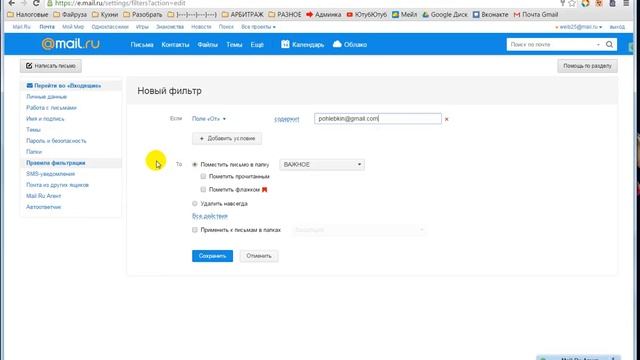Screen dimensions: 640x360
Task: Reload the page with refresh icon
Action: click(36, 3)
